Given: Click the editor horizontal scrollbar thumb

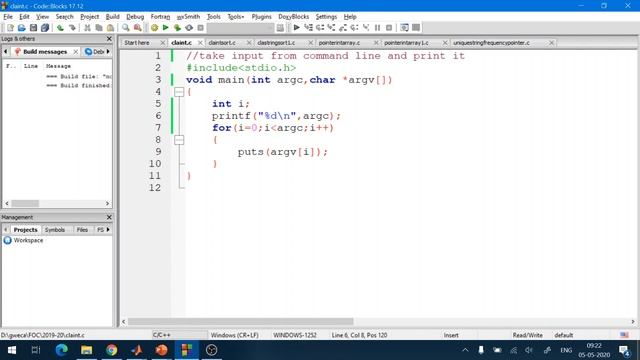Looking at the screenshot, I should click(240, 322).
